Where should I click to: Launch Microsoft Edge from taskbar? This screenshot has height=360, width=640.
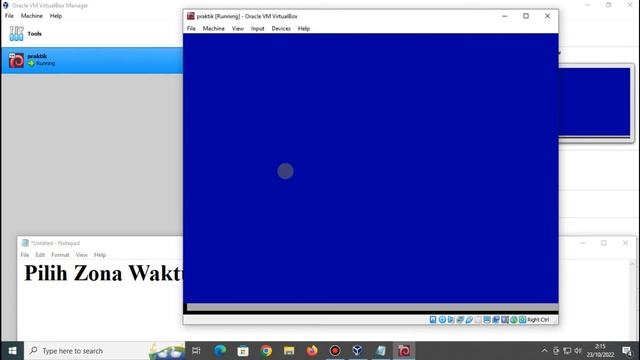220,351
